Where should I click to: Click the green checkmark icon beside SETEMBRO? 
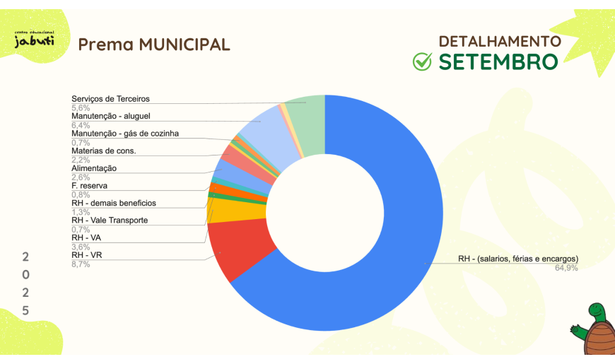coord(422,61)
